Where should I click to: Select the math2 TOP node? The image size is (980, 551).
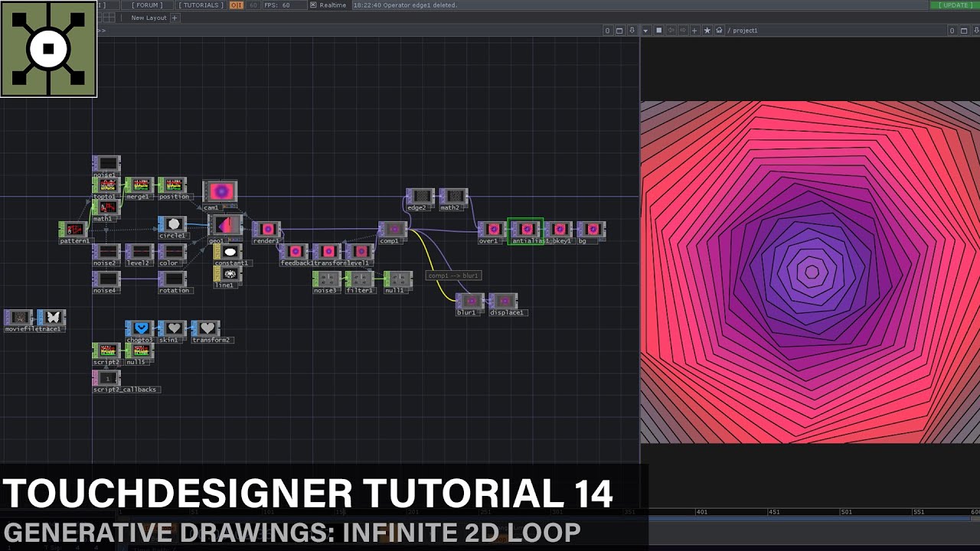pos(453,197)
